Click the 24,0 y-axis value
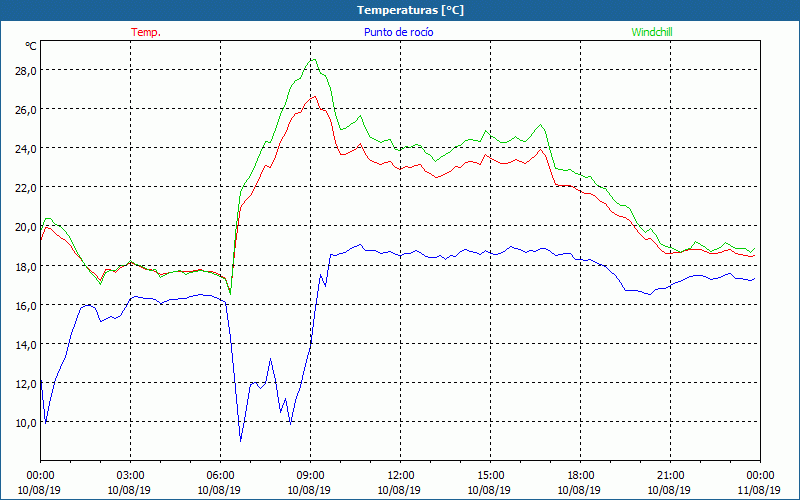Viewport: 800px width, 500px height. [26, 149]
